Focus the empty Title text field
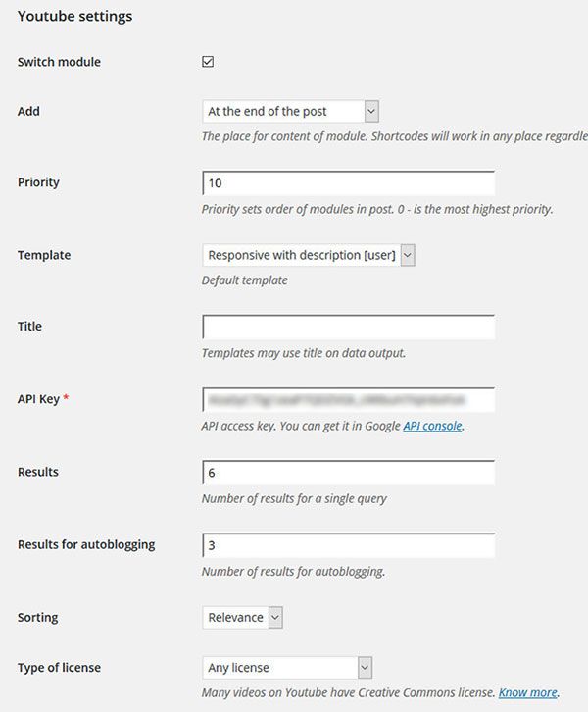588x712 pixels. click(348, 327)
